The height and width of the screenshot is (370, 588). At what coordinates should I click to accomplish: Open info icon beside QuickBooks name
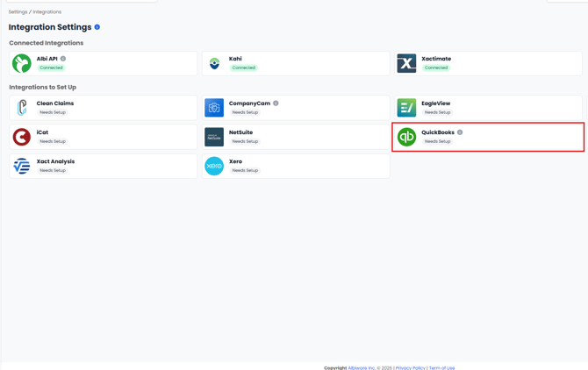coord(460,132)
